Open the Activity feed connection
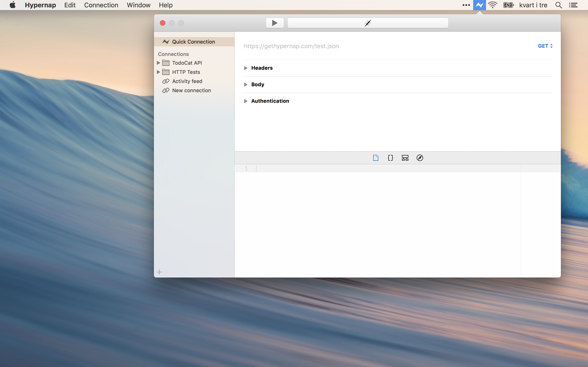Viewport: 588px width, 367px height. (x=187, y=81)
